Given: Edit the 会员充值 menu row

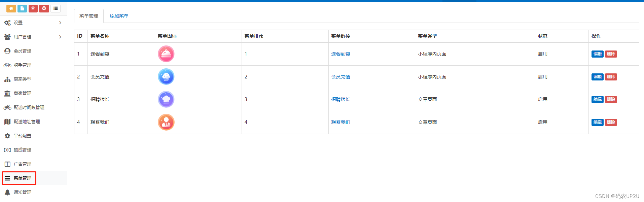Looking at the screenshot, I should [x=598, y=77].
